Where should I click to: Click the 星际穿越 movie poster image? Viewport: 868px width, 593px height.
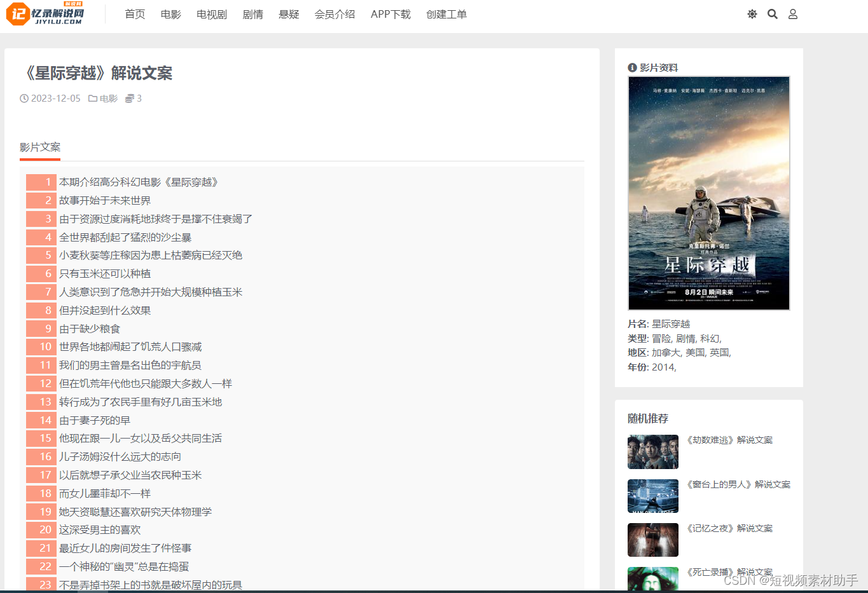tap(709, 193)
